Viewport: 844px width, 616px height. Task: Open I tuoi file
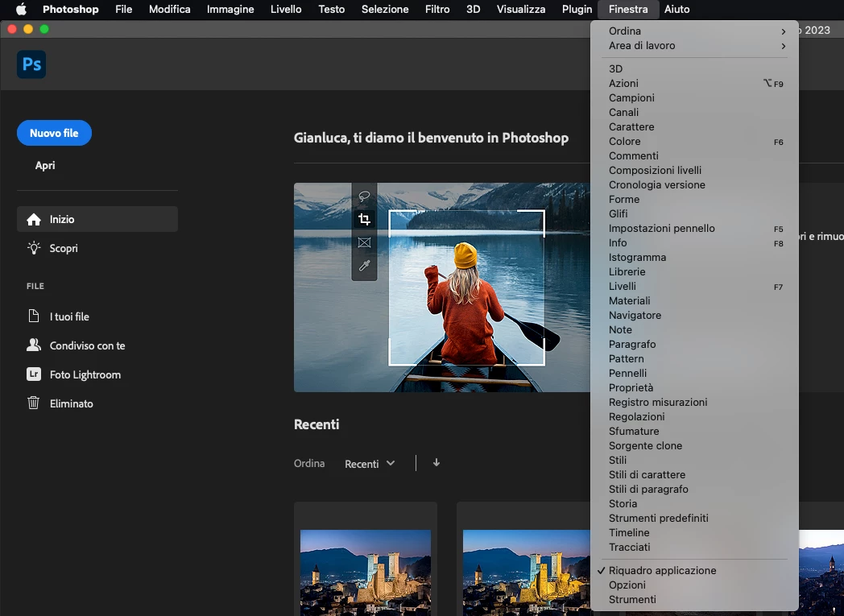pos(69,316)
